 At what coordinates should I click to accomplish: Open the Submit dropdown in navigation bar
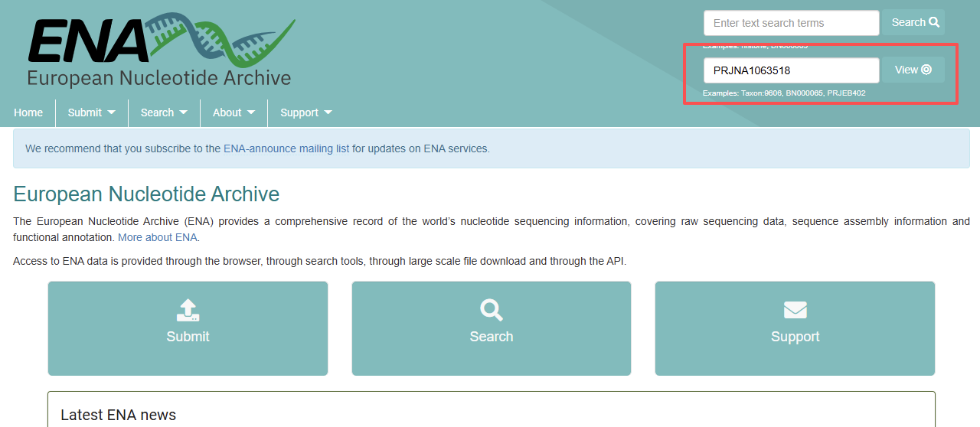click(92, 112)
